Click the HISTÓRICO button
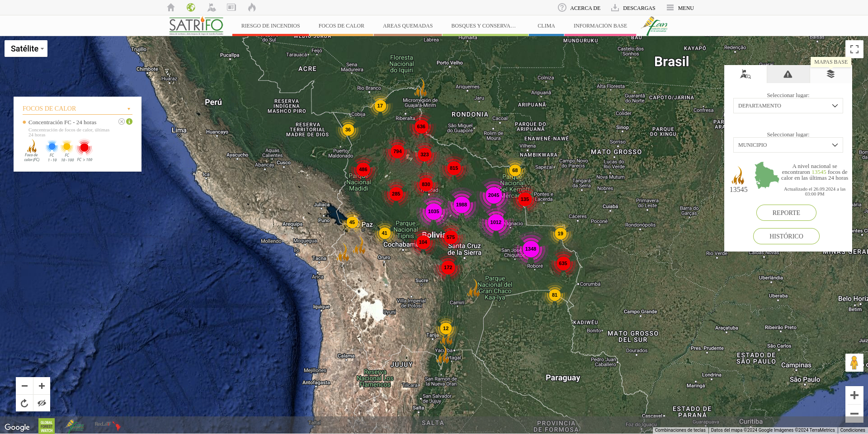 (x=786, y=236)
